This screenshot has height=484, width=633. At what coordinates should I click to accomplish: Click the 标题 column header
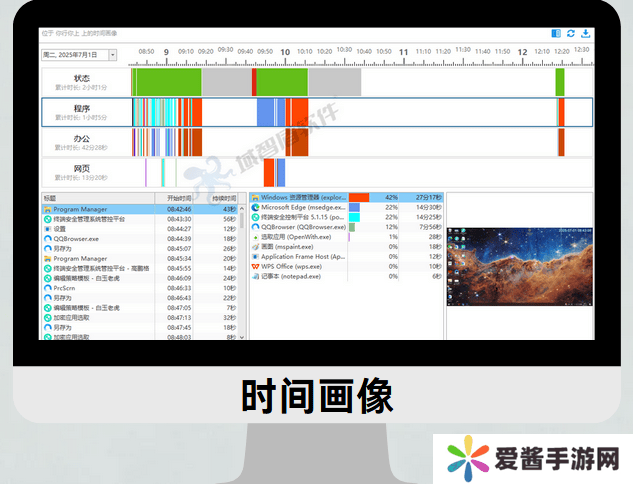click(100, 198)
